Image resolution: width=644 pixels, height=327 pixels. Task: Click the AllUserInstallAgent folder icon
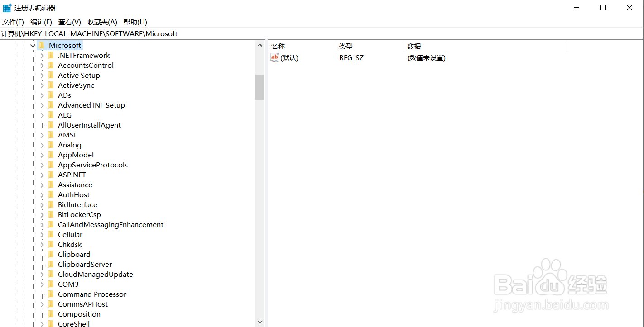[x=51, y=125]
